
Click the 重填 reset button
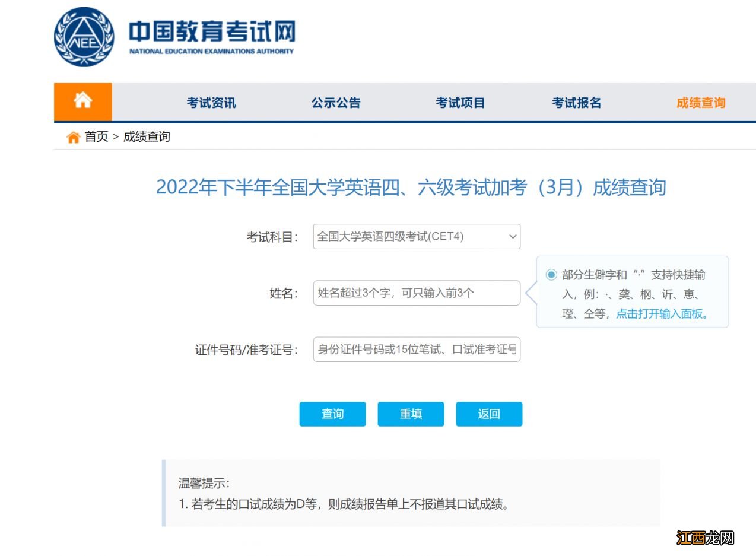pos(411,414)
